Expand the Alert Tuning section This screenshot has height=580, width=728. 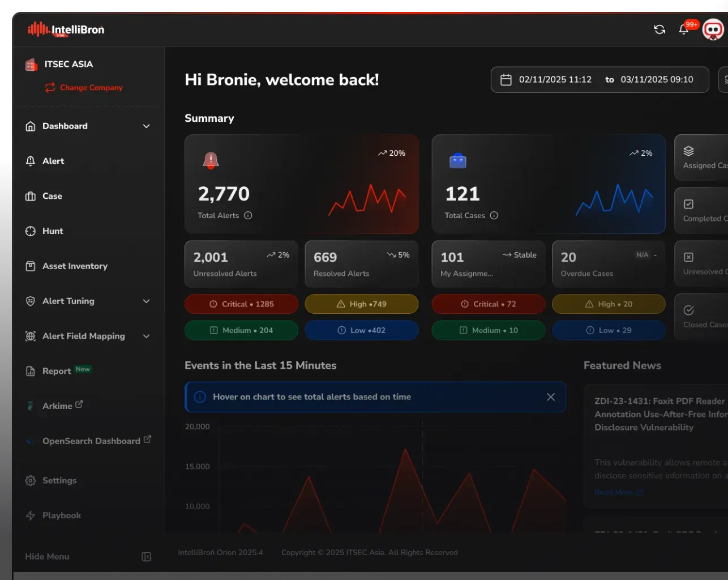(x=146, y=301)
